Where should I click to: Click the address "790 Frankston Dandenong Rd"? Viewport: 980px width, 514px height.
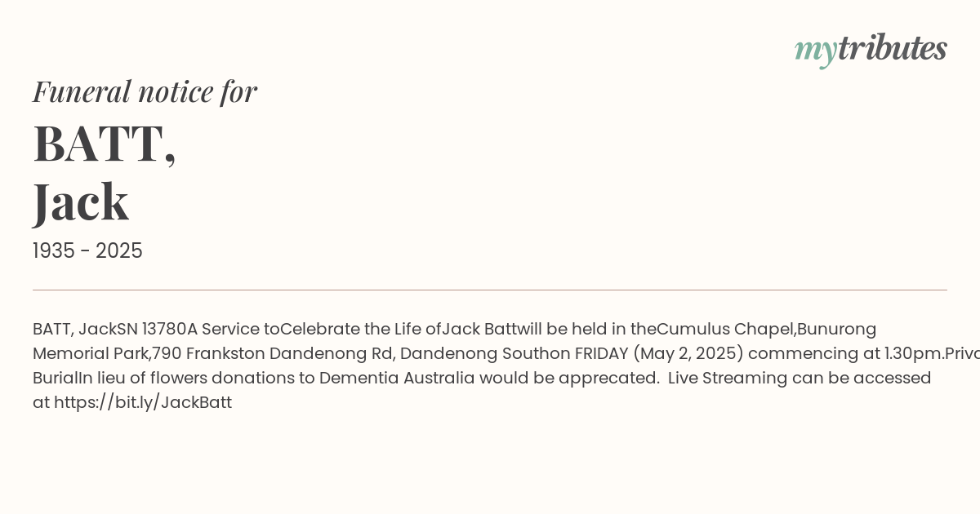pyautogui.click(x=272, y=353)
